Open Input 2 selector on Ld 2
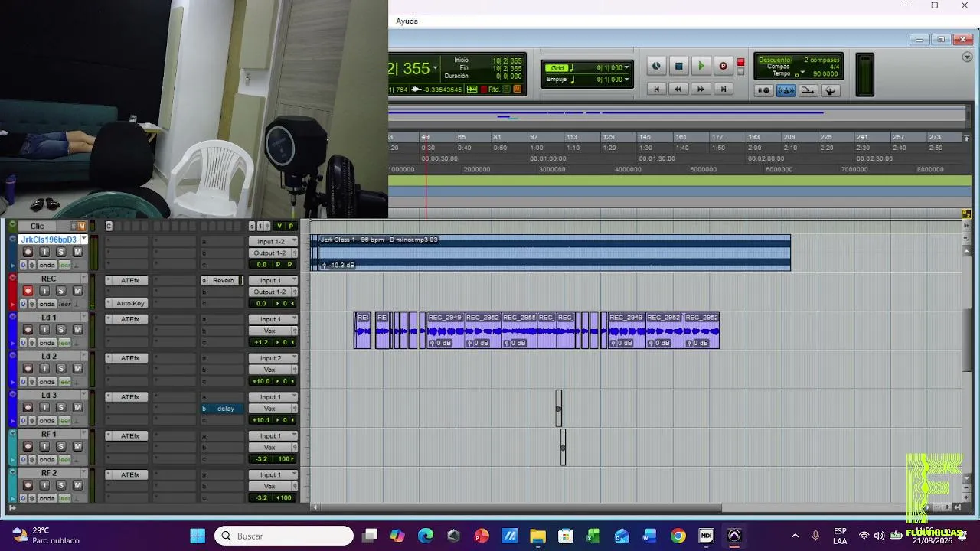980x551 pixels. [x=273, y=358]
